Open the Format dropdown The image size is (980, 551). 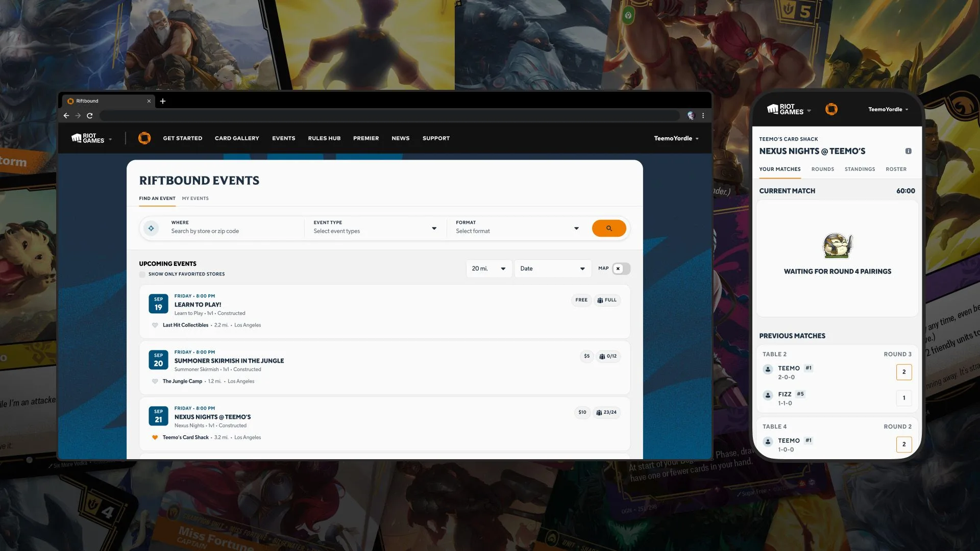click(x=518, y=228)
